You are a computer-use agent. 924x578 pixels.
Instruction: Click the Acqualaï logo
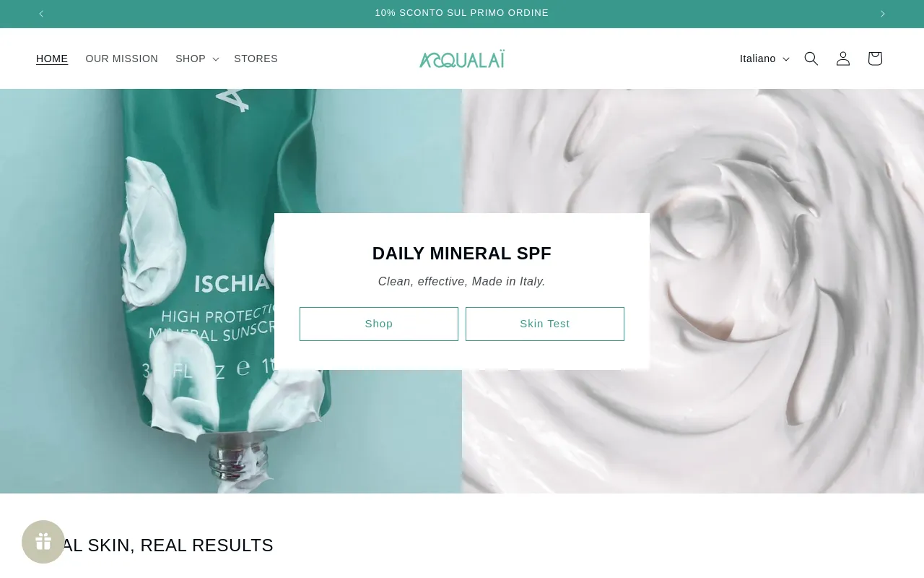coord(462,59)
